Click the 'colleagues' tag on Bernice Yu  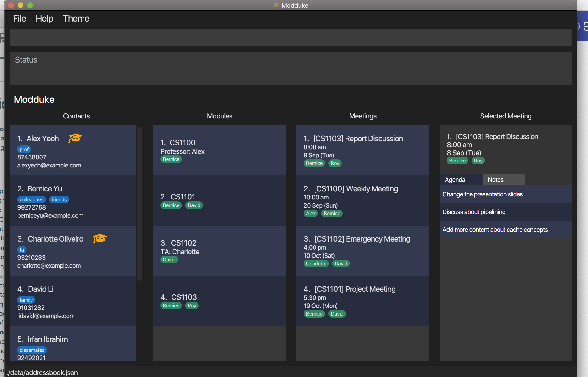(x=31, y=199)
